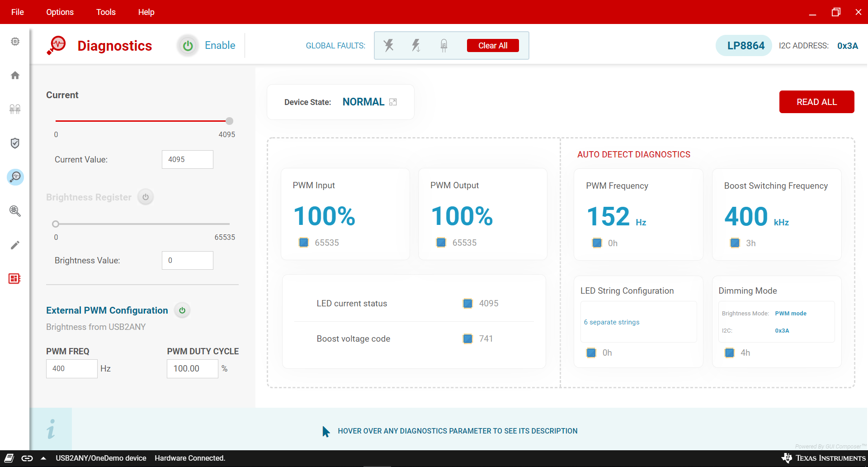The width and height of the screenshot is (868, 467).
Task: Click the PWM Duty Cycle input field
Action: click(192, 369)
